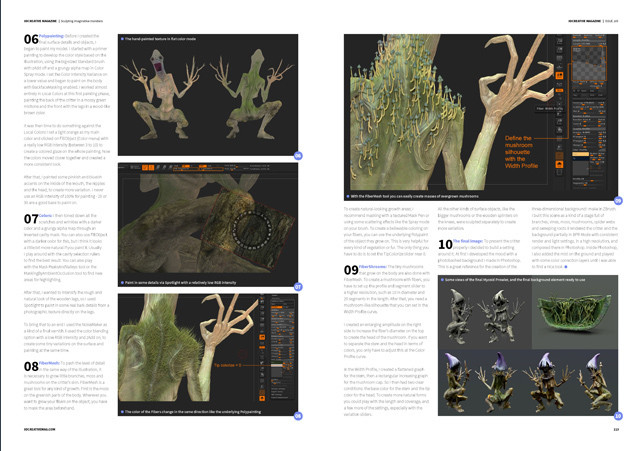The width and height of the screenshot is (641, 451).
Task: Click the FiberShrooms heading of step 09
Action: tap(372, 267)
